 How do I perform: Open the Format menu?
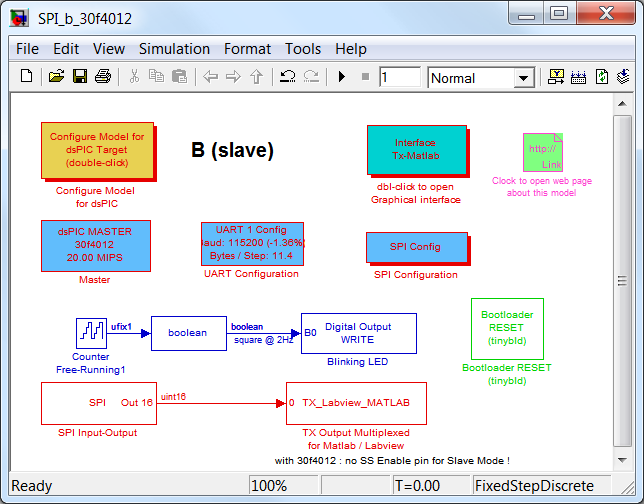tap(247, 49)
